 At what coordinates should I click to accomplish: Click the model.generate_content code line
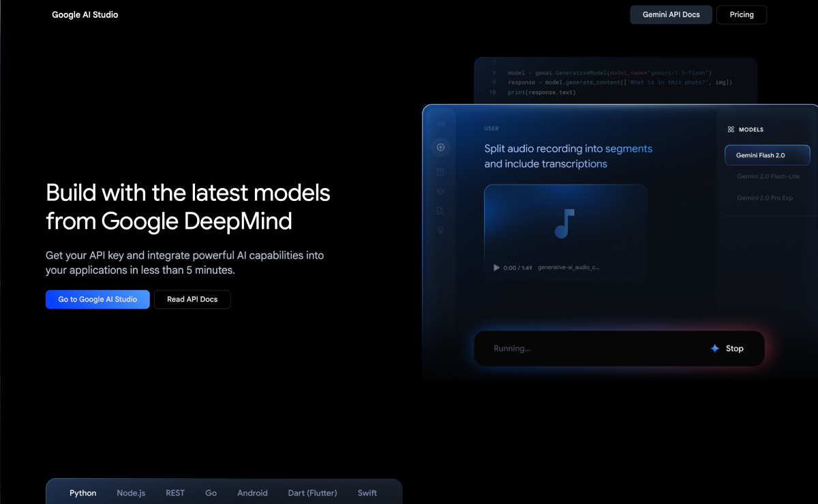pyautogui.click(x=620, y=82)
